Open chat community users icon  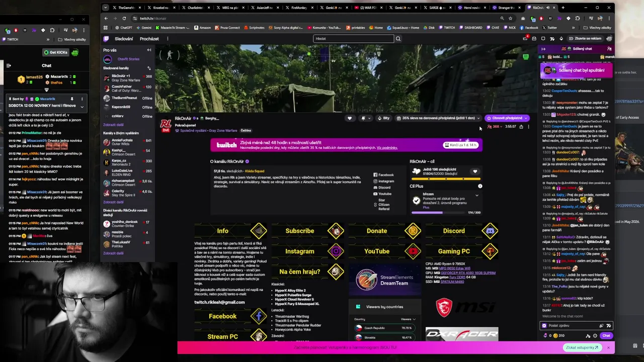coord(609,49)
